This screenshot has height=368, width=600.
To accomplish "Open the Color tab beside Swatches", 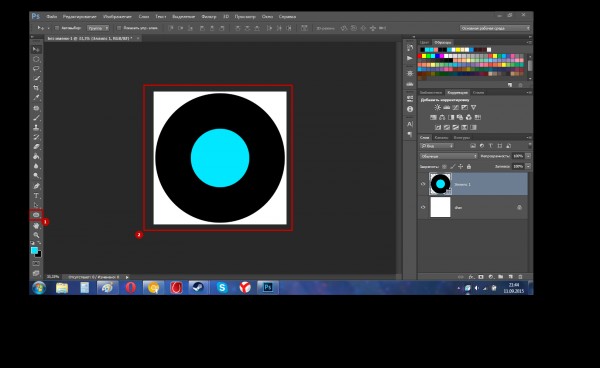I will coord(424,42).
